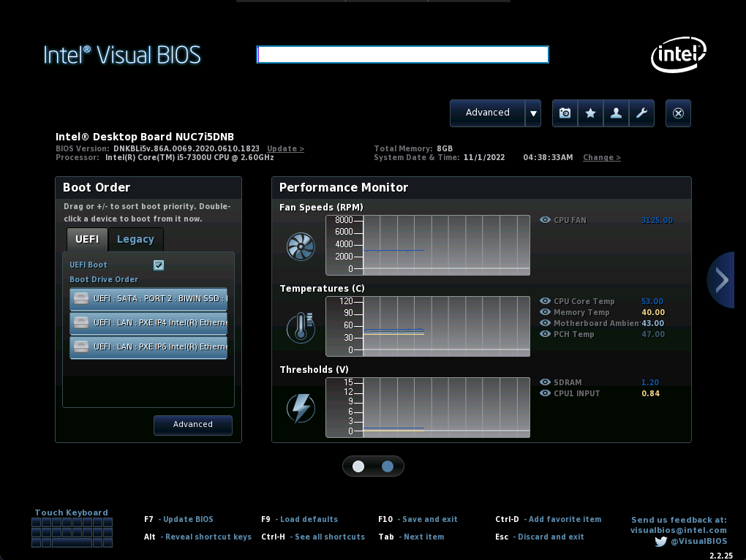Click the drive icon on PXE IP6 entry

pyautogui.click(x=81, y=347)
